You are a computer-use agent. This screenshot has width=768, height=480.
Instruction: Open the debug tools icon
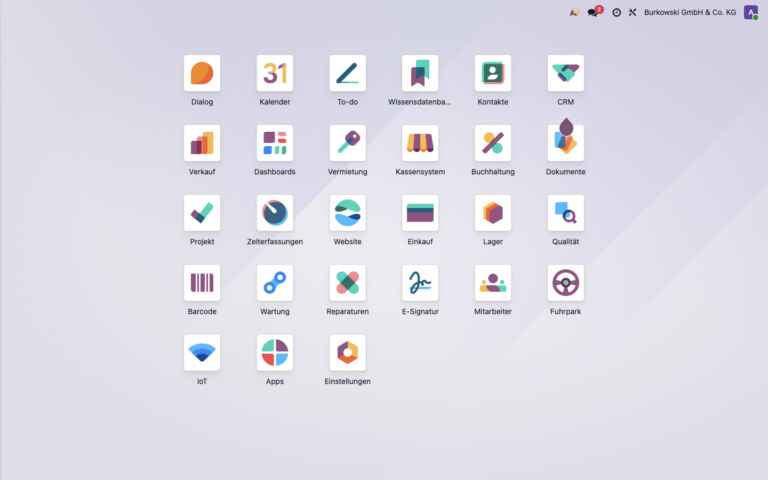point(632,12)
